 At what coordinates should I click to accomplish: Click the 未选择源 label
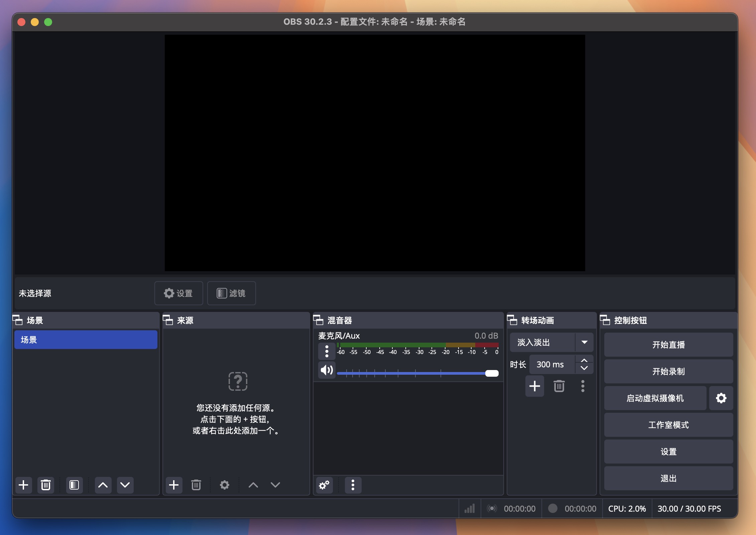35,293
